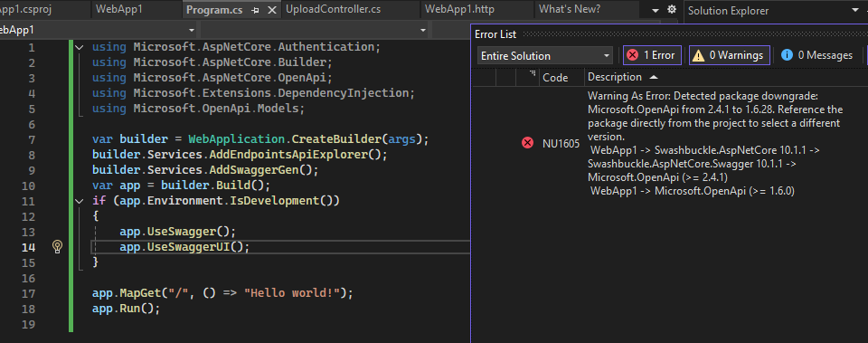The image size is (868, 343).
Task: Open the document tab overflow dropdown arrow
Action: [656, 11]
